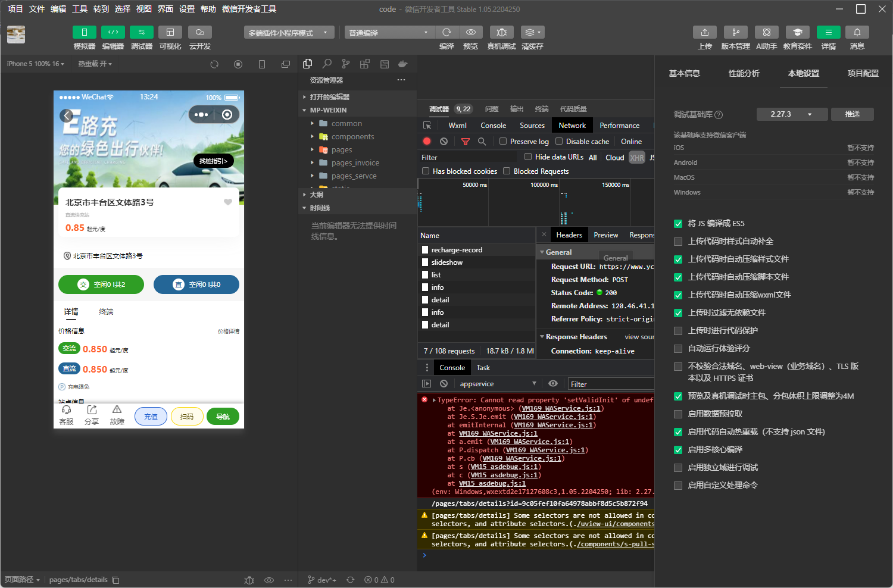Check Has blocked cookies checkbox
Image resolution: width=893 pixels, height=588 pixels.
(x=426, y=171)
